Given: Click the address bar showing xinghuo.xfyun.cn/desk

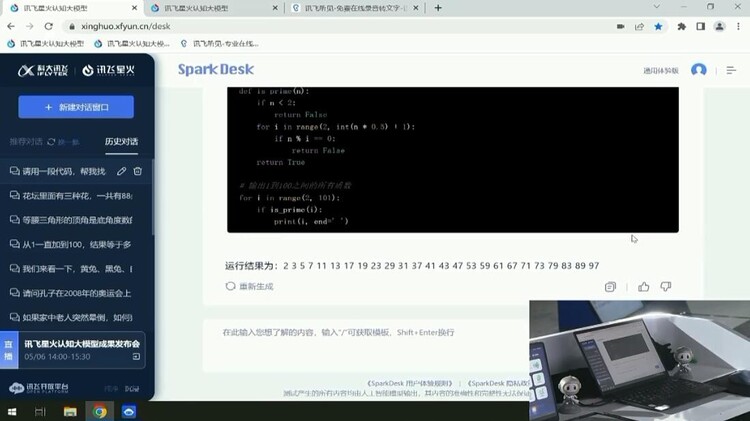Looking at the screenshot, I should pyautogui.click(x=335, y=26).
